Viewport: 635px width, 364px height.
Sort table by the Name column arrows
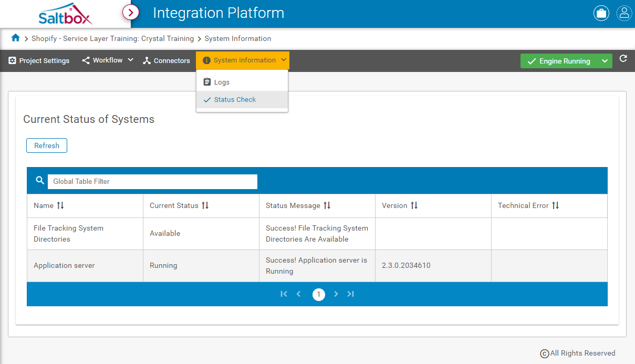[60, 205]
